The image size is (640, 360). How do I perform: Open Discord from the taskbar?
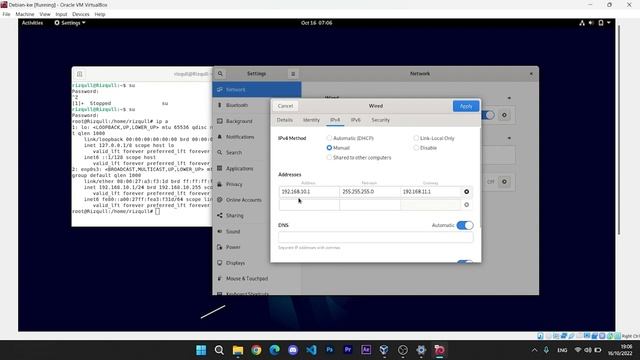tap(293, 350)
